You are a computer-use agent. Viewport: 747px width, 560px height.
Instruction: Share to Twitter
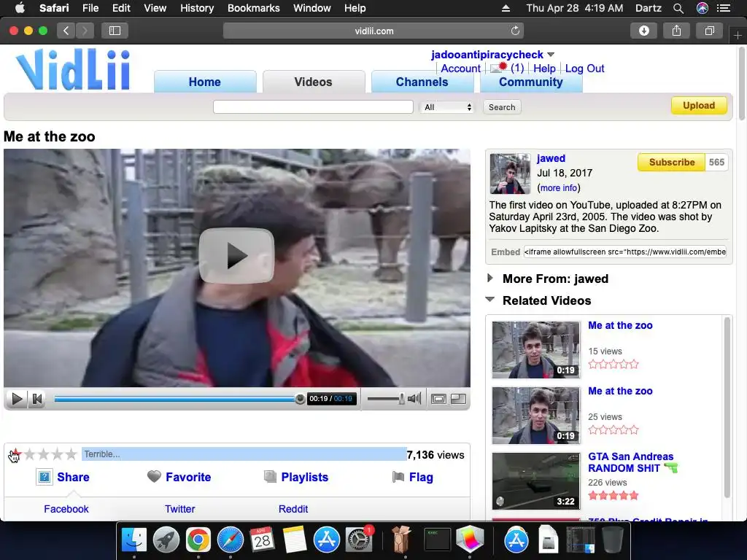179,509
